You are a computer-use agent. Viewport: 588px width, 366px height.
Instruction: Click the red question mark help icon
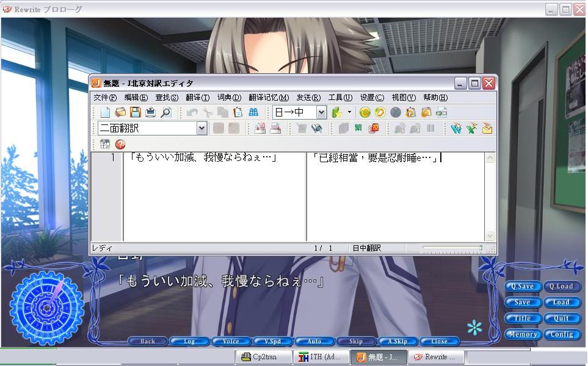[120, 145]
